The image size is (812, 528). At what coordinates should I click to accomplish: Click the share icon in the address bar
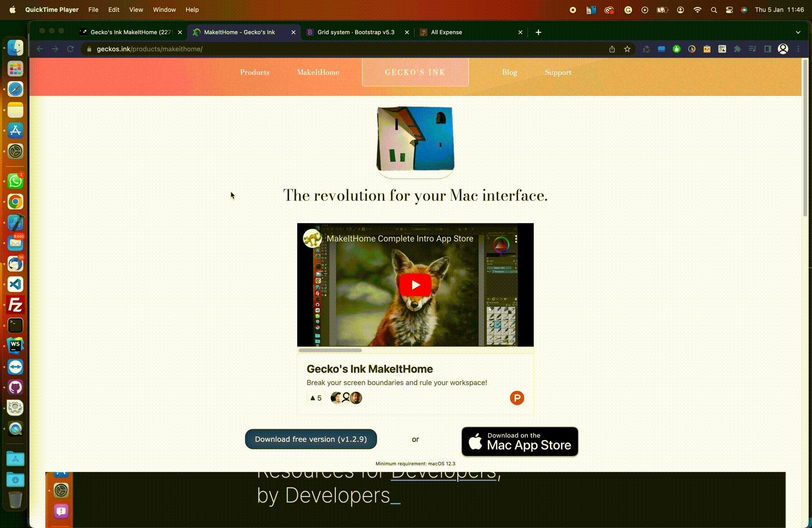tap(612, 49)
